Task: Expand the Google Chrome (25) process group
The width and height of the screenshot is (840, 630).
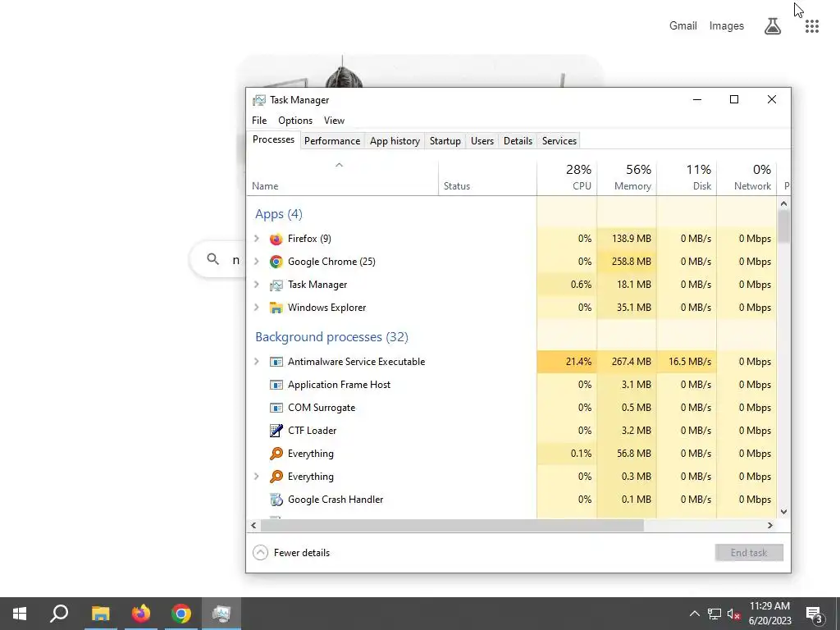Action: click(x=257, y=262)
